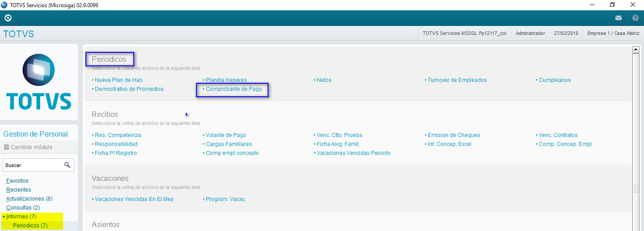Close the TOTVS Servicios window

(633, 5)
